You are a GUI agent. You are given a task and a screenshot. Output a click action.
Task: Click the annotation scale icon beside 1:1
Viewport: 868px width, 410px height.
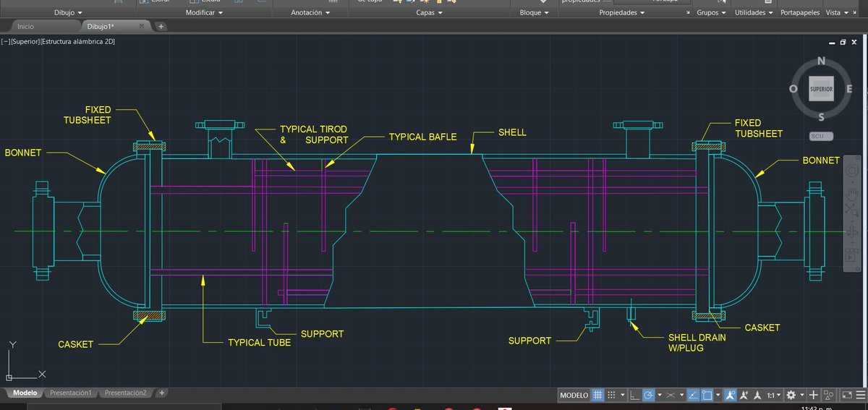(757, 396)
